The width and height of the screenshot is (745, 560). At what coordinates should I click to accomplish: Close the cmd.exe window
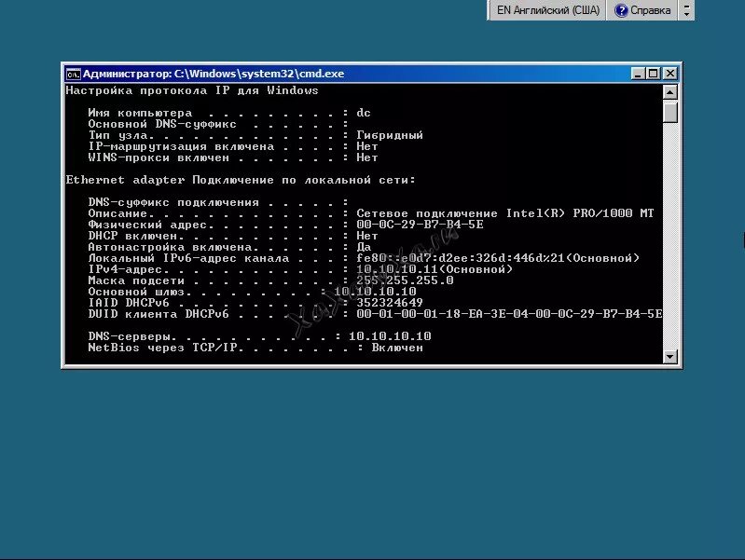click(x=669, y=74)
